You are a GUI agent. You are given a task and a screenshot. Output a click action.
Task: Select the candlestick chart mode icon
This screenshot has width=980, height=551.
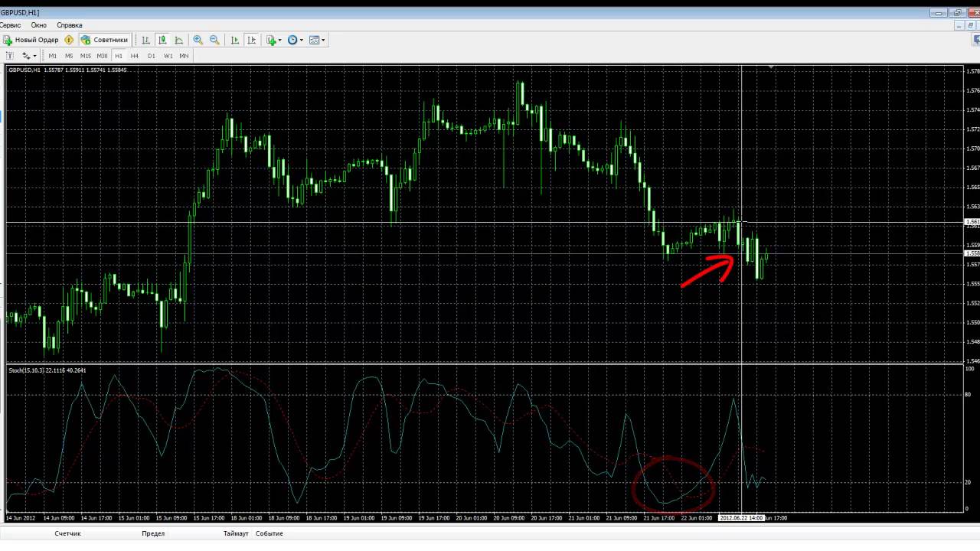click(x=162, y=40)
